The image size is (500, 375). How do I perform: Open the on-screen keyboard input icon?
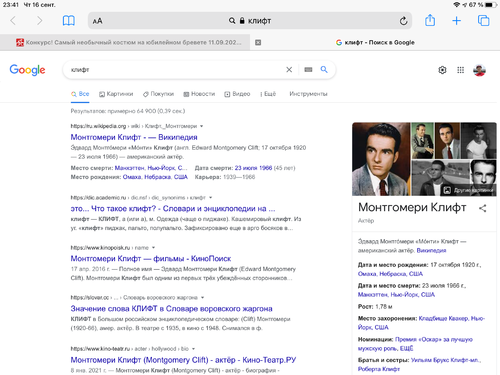pyautogui.click(x=308, y=69)
